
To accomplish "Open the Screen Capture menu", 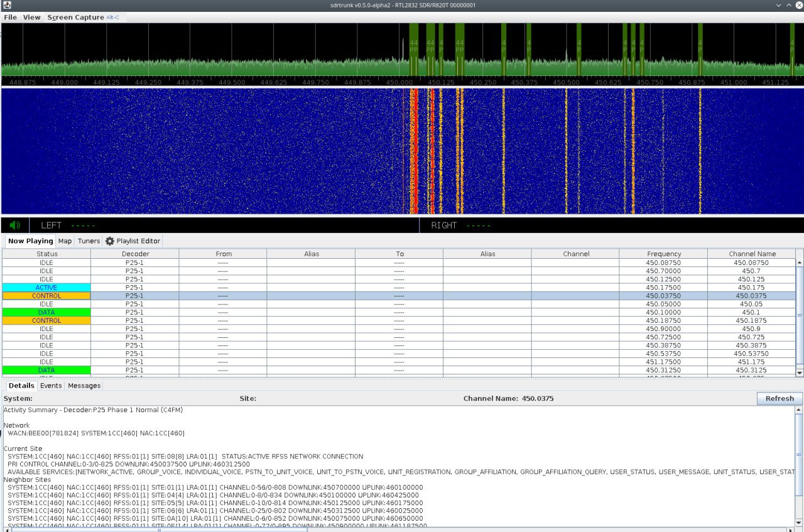I will click(x=75, y=18).
